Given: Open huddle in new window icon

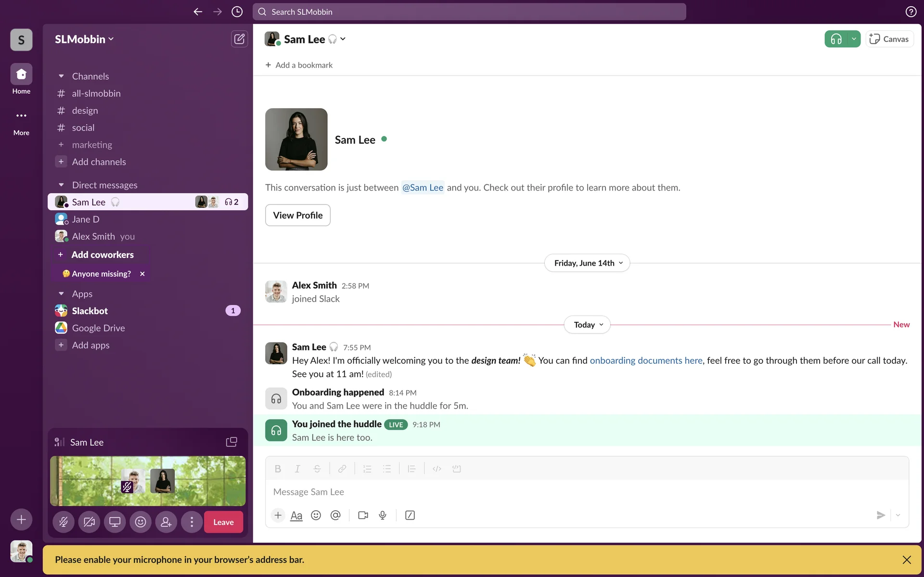Looking at the screenshot, I should tap(231, 442).
